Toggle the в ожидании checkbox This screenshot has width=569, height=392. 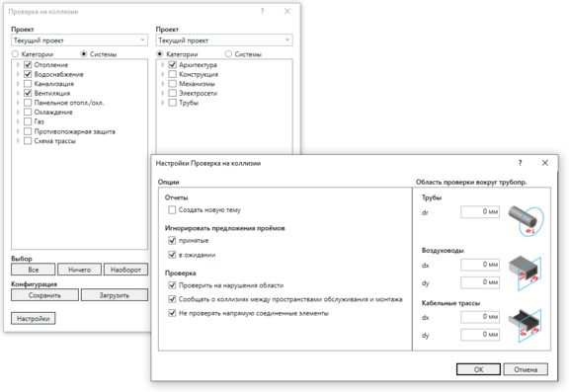(x=172, y=255)
